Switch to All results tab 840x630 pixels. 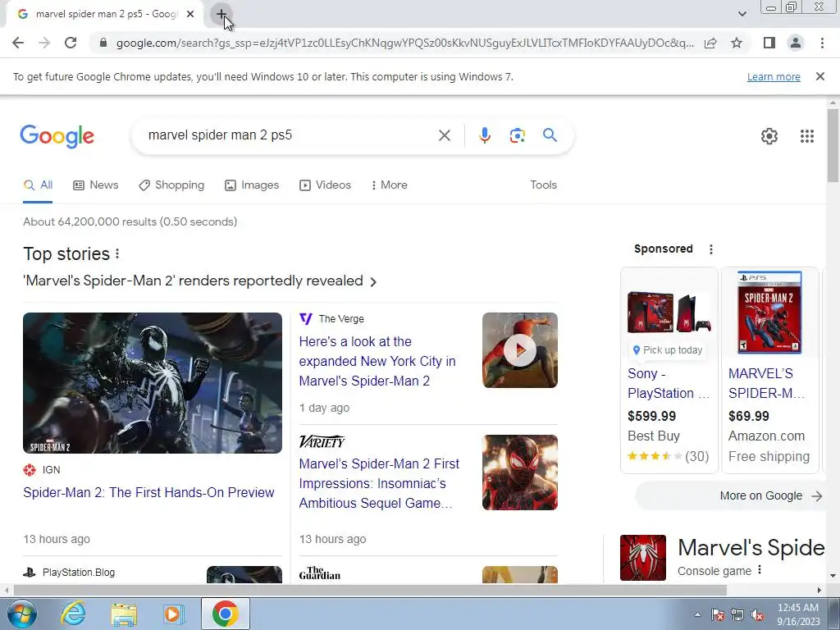click(38, 185)
